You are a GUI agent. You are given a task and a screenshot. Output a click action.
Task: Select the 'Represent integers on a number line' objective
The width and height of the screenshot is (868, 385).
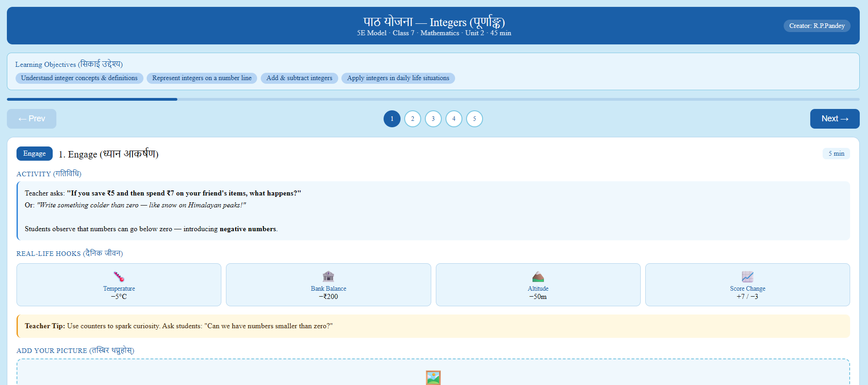pos(202,78)
